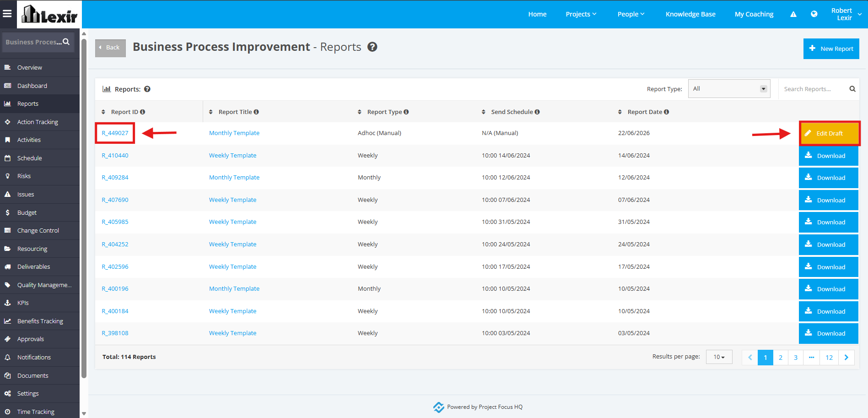The height and width of the screenshot is (418, 868).
Task: Sort by Report ID sort arrows
Action: point(103,112)
